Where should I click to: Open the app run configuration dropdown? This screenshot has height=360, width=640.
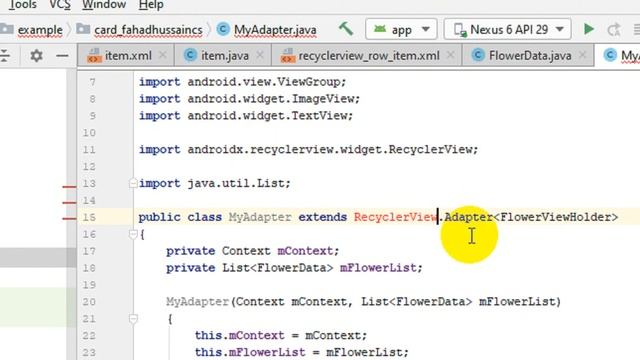pyautogui.click(x=401, y=29)
